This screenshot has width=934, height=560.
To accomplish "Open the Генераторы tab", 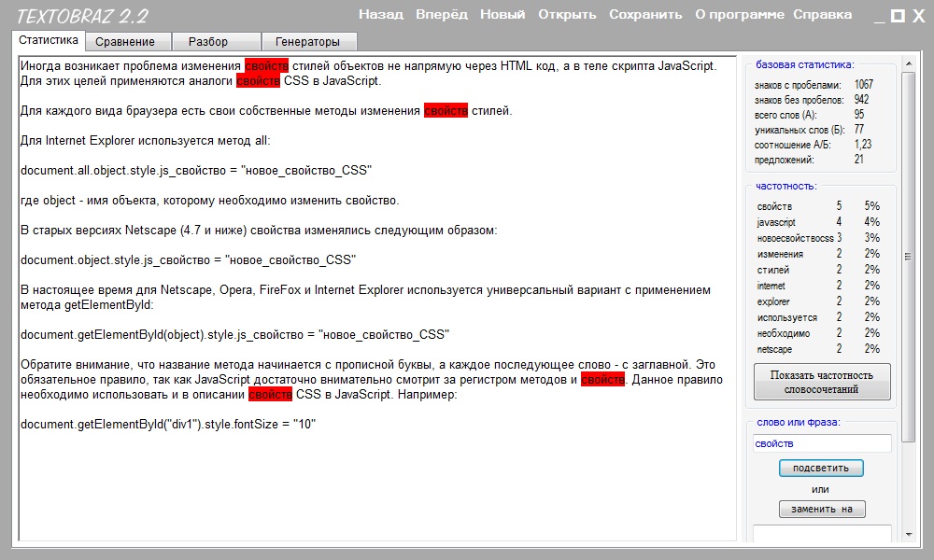I will point(308,42).
